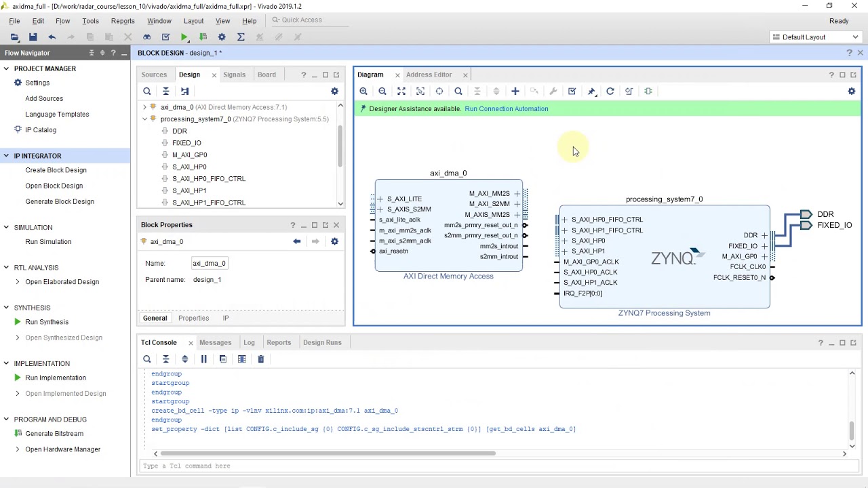Validate design checkmark icon in Diagram toolbar

pos(572,91)
